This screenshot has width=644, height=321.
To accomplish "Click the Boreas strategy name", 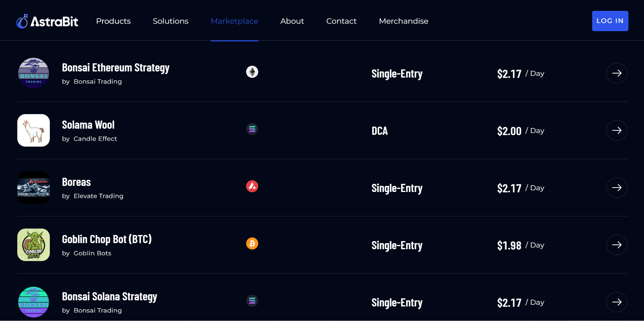I will coord(76,182).
